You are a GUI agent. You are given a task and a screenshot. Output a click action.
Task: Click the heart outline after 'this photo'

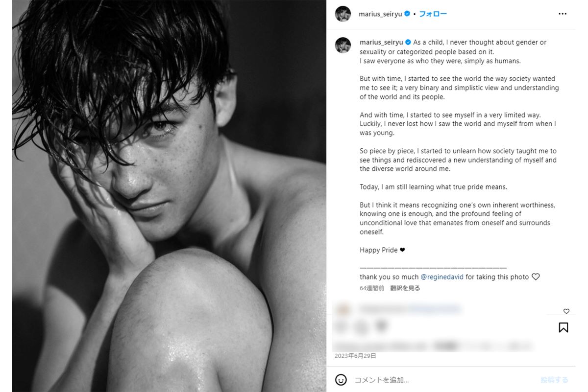point(536,277)
